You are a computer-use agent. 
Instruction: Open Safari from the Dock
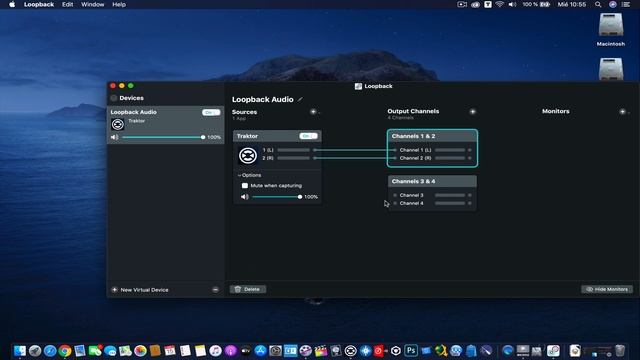tap(50, 351)
